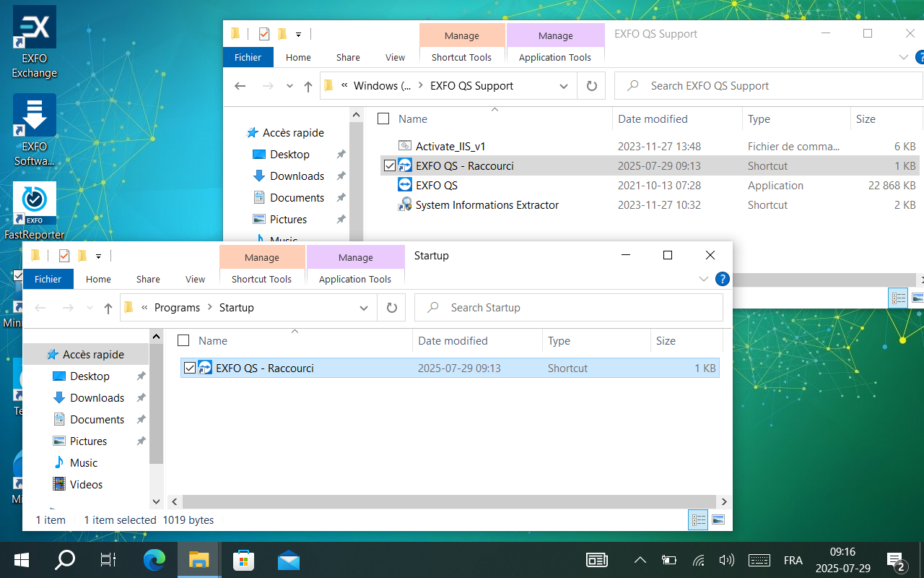Screen dimensions: 924x578
Task: Click taskbar clock showing 09:16
Action: (842, 560)
